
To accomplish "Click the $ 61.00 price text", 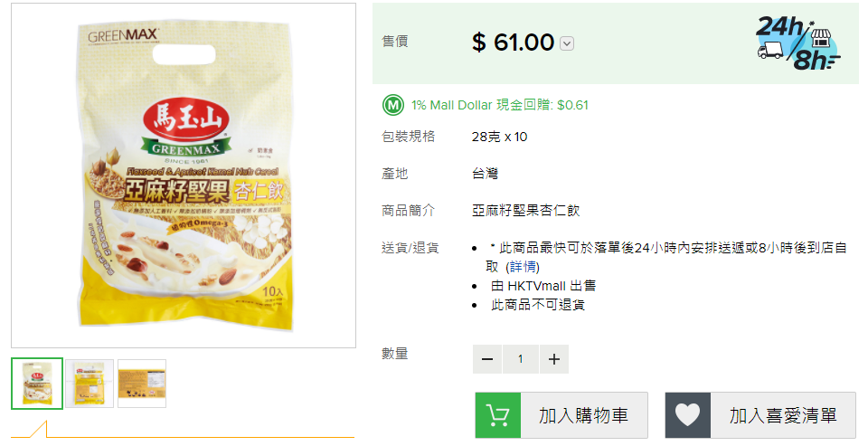I will [x=513, y=43].
